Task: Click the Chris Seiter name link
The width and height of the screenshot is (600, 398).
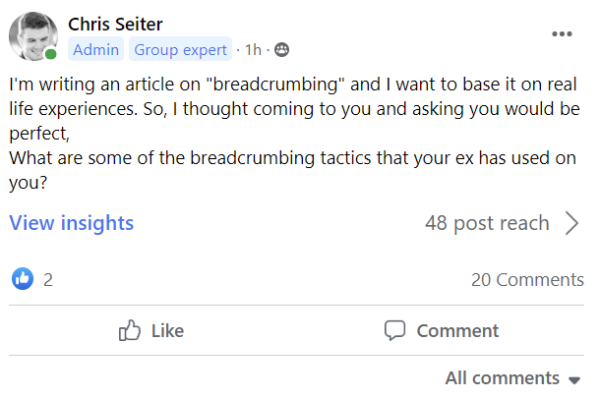Action: click(115, 24)
